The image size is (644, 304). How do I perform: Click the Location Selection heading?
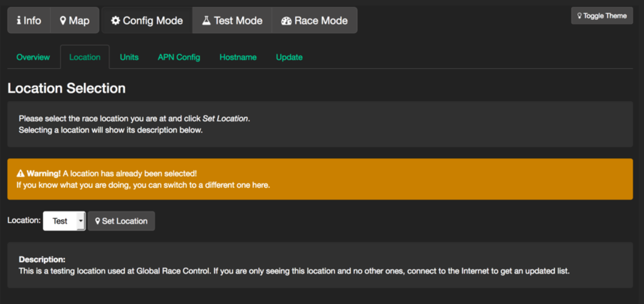pos(66,88)
